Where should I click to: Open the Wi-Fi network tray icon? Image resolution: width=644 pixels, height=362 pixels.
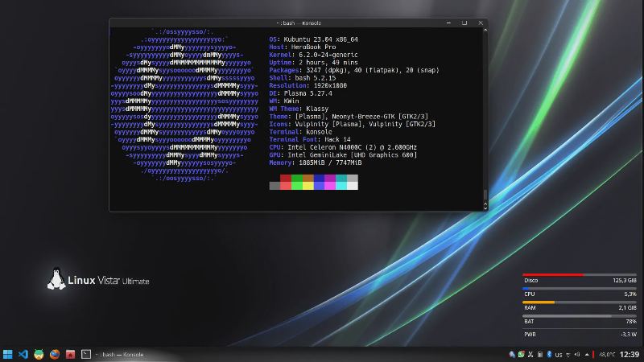tap(568, 355)
